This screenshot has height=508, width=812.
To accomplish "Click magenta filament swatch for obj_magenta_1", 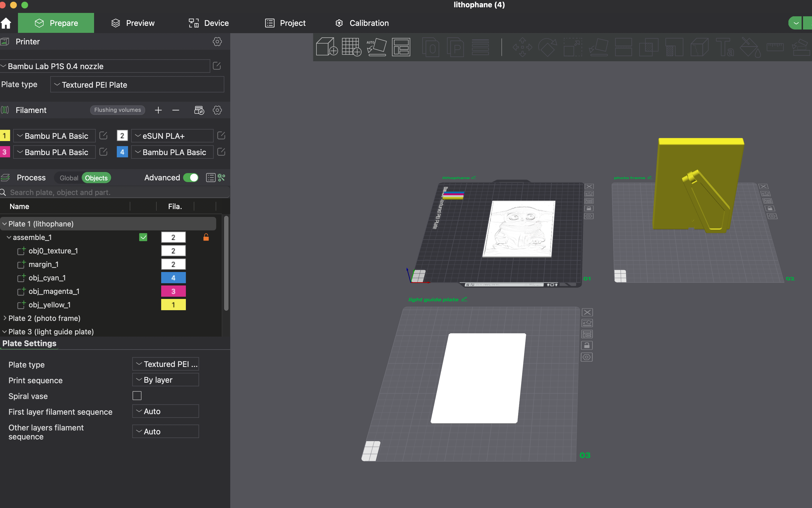I will click(173, 291).
